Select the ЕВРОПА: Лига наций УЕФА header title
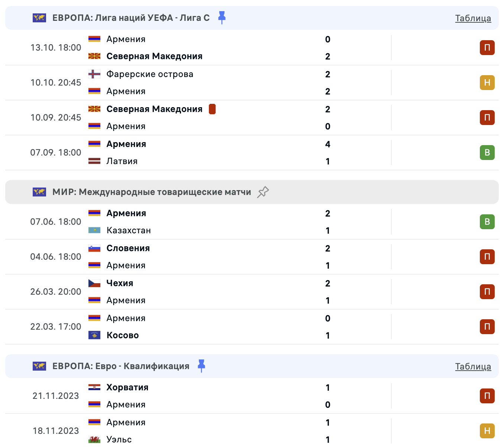Viewport: 504px width, 448px height. tap(131, 18)
